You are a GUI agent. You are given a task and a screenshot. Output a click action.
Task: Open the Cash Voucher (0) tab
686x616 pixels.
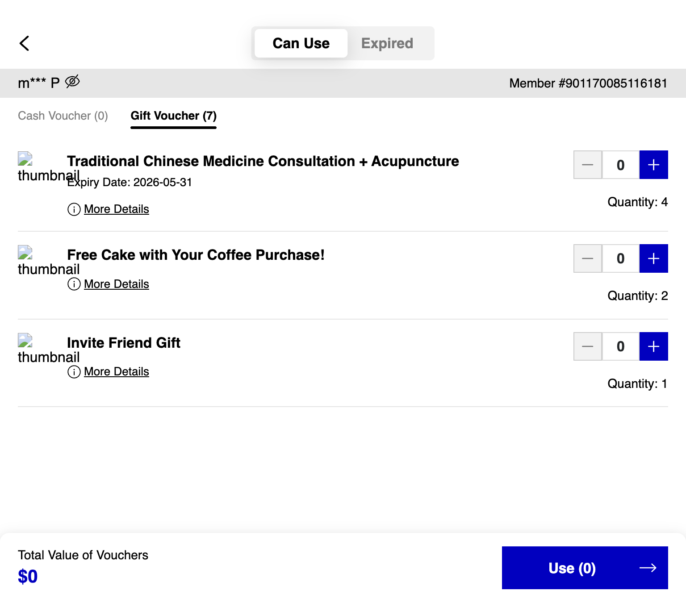point(63,116)
